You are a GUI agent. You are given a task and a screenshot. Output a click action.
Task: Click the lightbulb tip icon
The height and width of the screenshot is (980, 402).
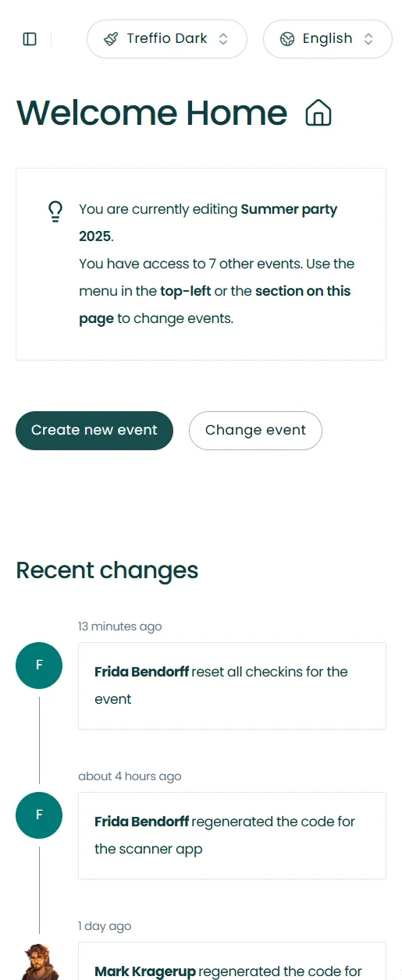pos(55,211)
